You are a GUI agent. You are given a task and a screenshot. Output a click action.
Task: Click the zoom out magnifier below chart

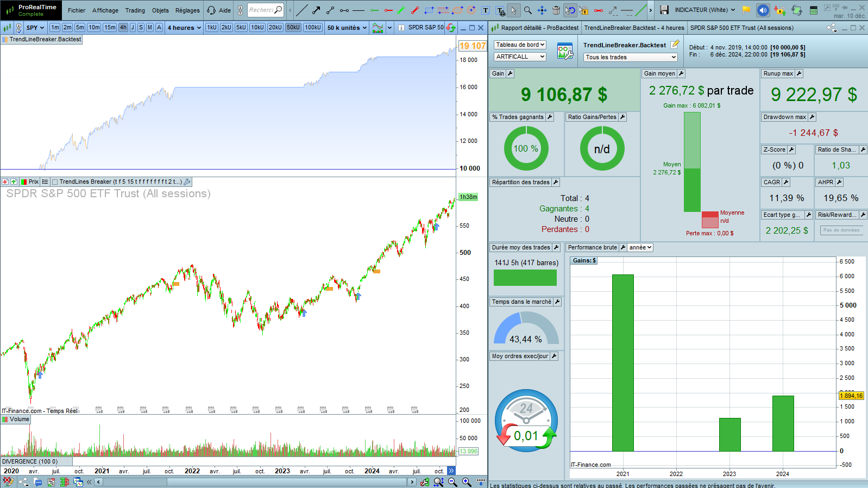tap(452, 482)
